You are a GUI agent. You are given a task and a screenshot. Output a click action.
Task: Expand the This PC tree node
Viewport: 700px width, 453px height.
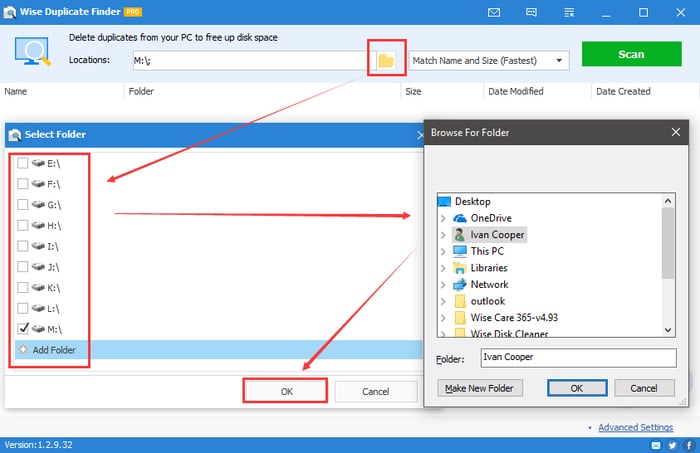pos(443,251)
